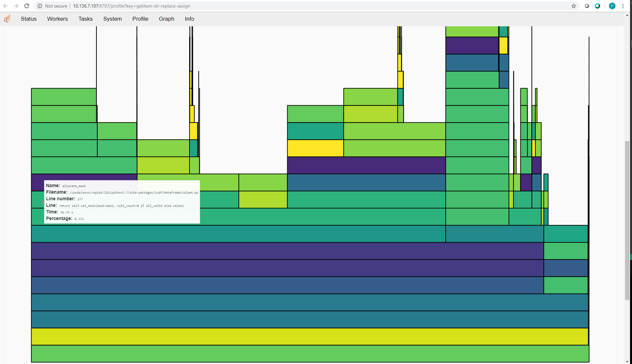This screenshot has height=364, width=632.
Task: Navigate to the Workers page
Action: tap(57, 19)
